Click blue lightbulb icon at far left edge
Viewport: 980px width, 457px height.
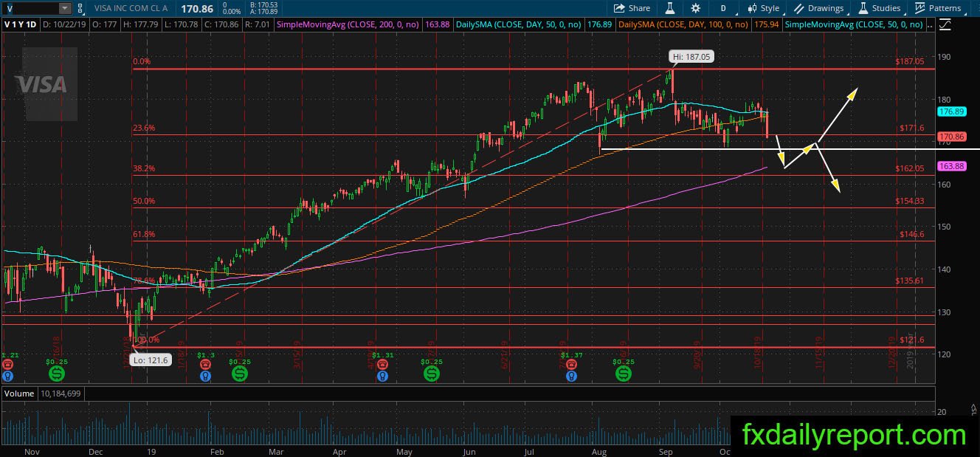pos(7,376)
